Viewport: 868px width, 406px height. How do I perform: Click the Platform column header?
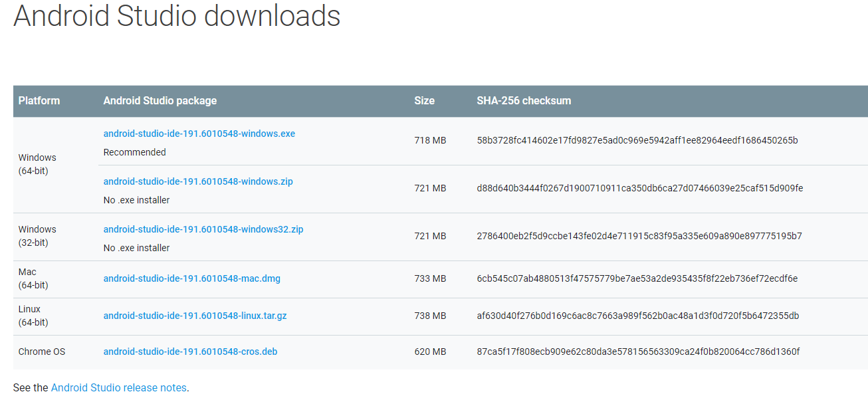coord(39,100)
